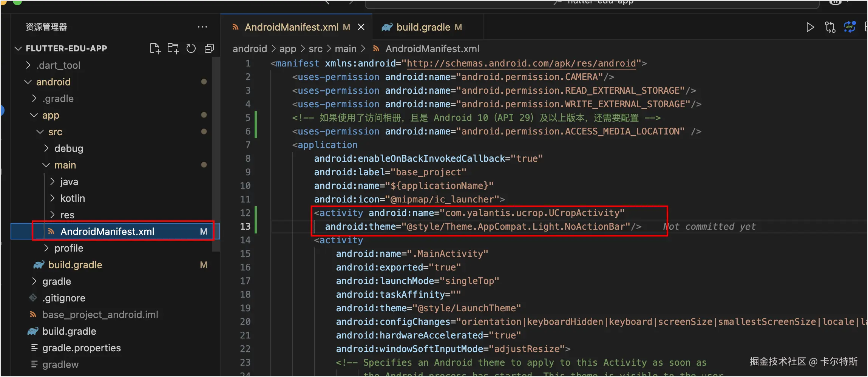This screenshot has width=868, height=377.
Task: Expand the kotlin folder
Action: [52, 198]
